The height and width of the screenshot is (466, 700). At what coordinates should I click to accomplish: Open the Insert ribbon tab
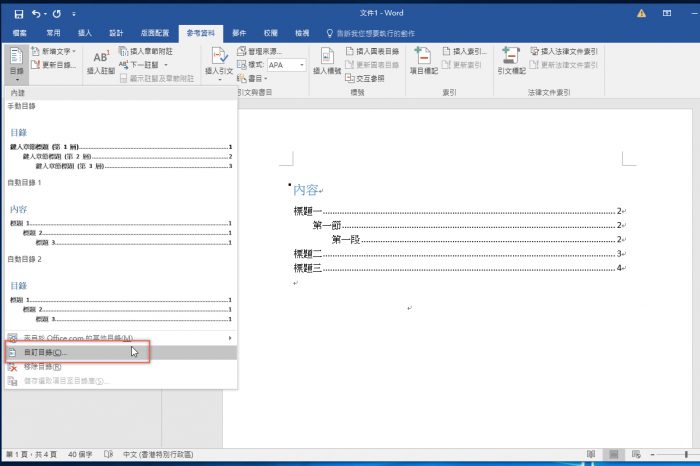(x=84, y=33)
